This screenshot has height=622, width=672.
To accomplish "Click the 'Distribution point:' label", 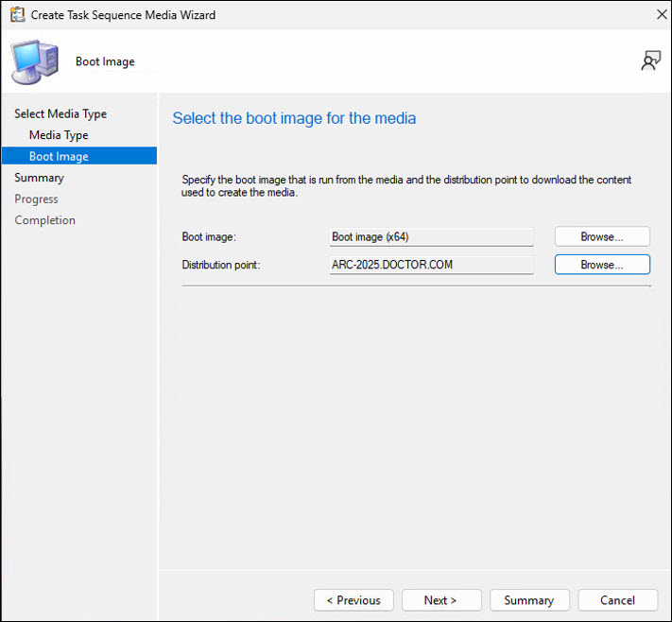I will (x=220, y=266).
